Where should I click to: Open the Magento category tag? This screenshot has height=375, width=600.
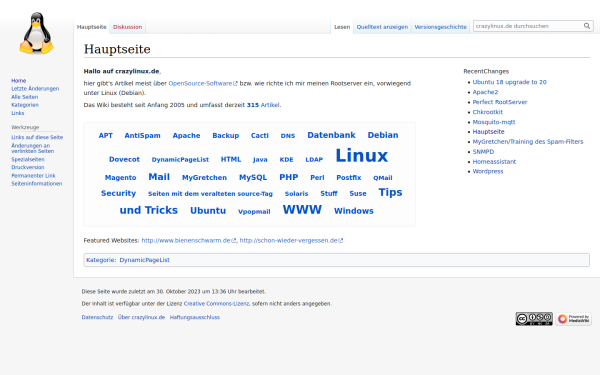pyautogui.click(x=121, y=178)
